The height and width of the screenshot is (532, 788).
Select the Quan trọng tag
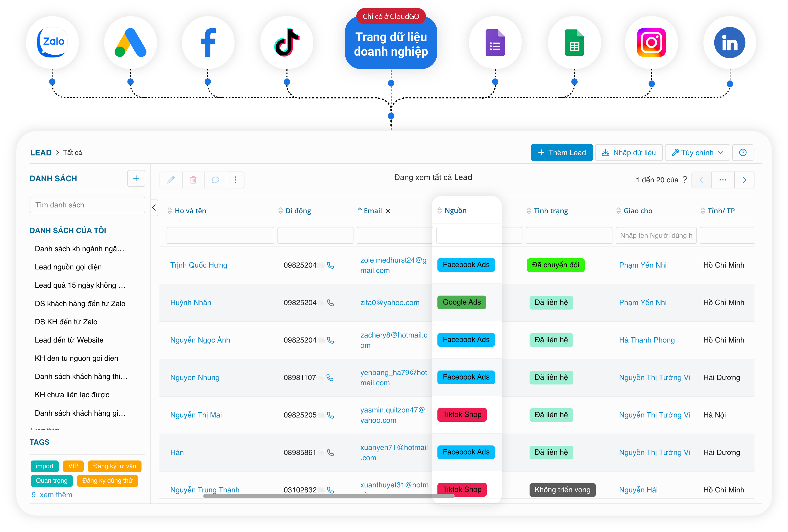pyautogui.click(x=51, y=481)
